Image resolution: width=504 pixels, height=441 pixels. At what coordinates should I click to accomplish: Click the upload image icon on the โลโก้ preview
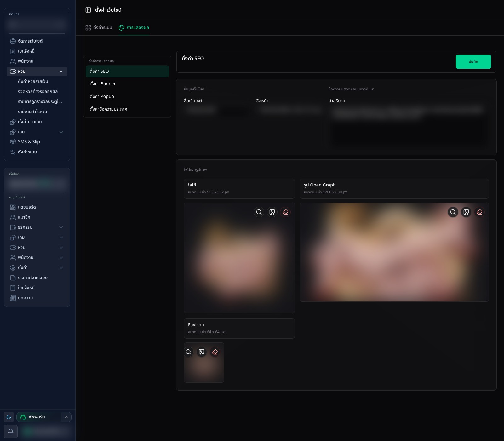272,212
